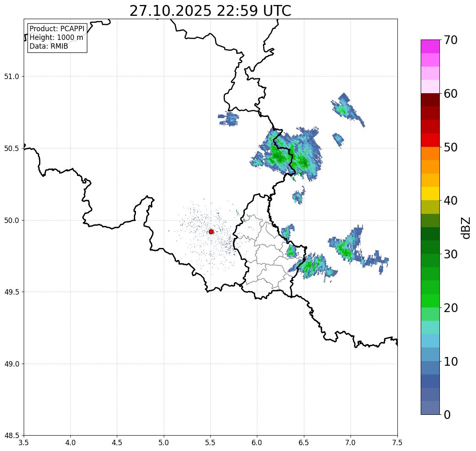Click the latitude axis label 48.5
The height and width of the screenshot is (451, 476).
(x=12, y=436)
